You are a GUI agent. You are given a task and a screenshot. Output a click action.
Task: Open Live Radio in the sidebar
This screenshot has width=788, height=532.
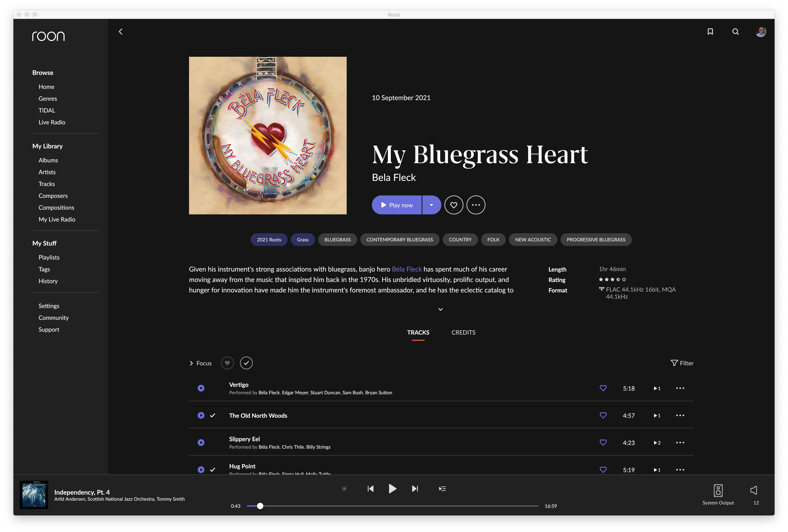click(x=52, y=122)
